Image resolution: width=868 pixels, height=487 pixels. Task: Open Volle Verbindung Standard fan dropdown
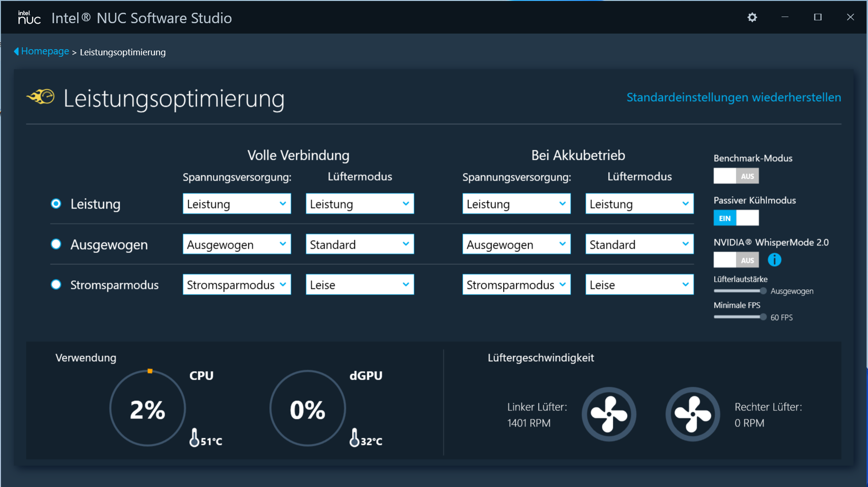360,244
